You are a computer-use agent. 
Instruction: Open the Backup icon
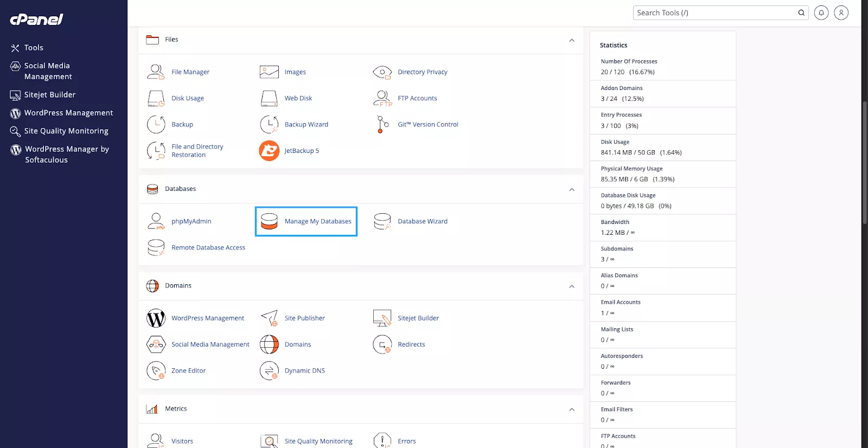point(156,124)
